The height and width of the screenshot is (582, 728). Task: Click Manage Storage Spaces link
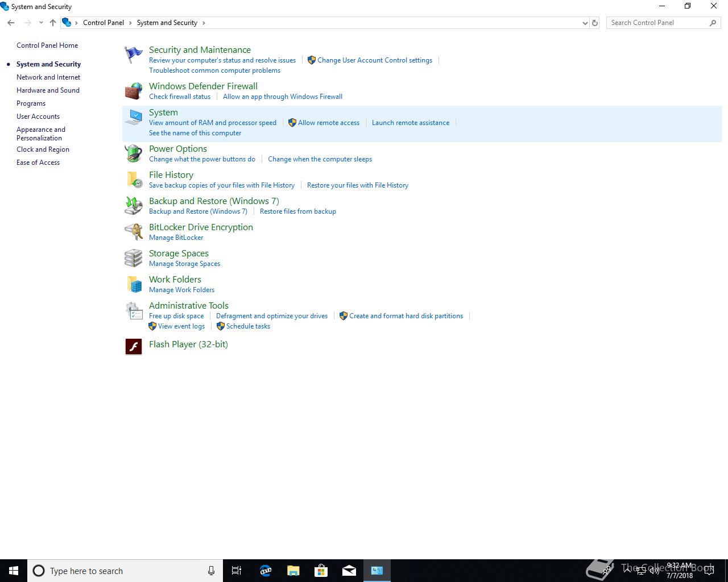click(x=184, y=264)
